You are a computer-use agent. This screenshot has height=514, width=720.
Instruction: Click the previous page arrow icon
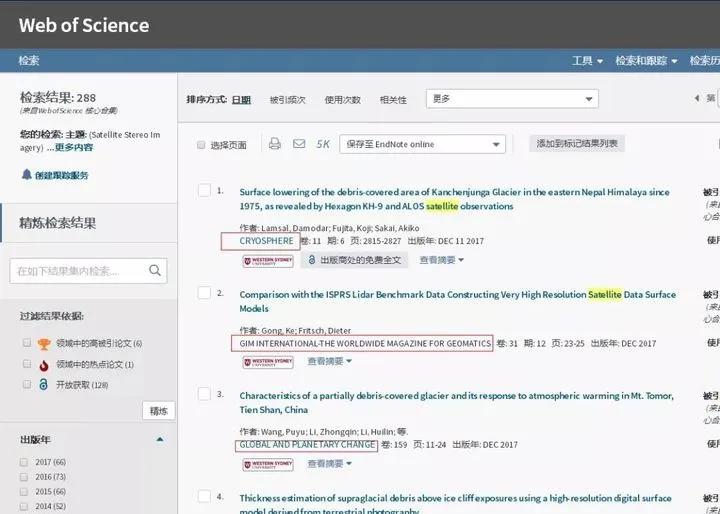697,98
